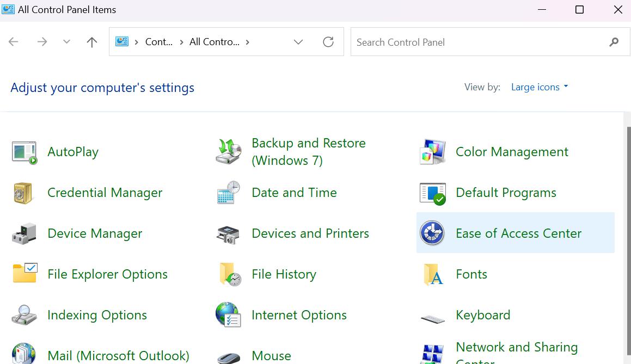Click the Up one level arrow
The image size is (631, 364).
coord(92,42)
